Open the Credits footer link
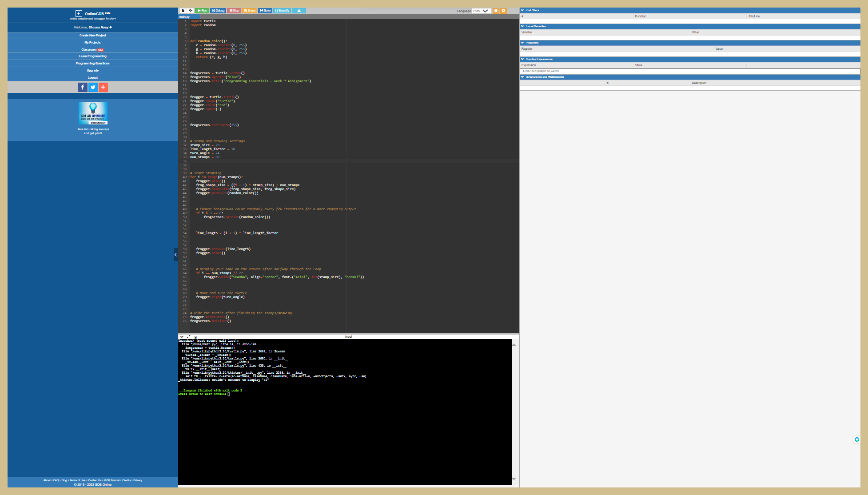The image size is (868, 495). coord(127,480)
